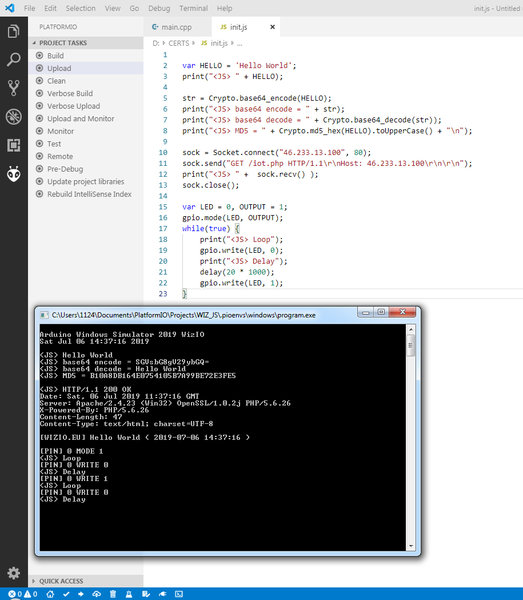Click the console scrollbar up arrow
This screenshot has width=523, height=600.
click(x=411, y=329)
